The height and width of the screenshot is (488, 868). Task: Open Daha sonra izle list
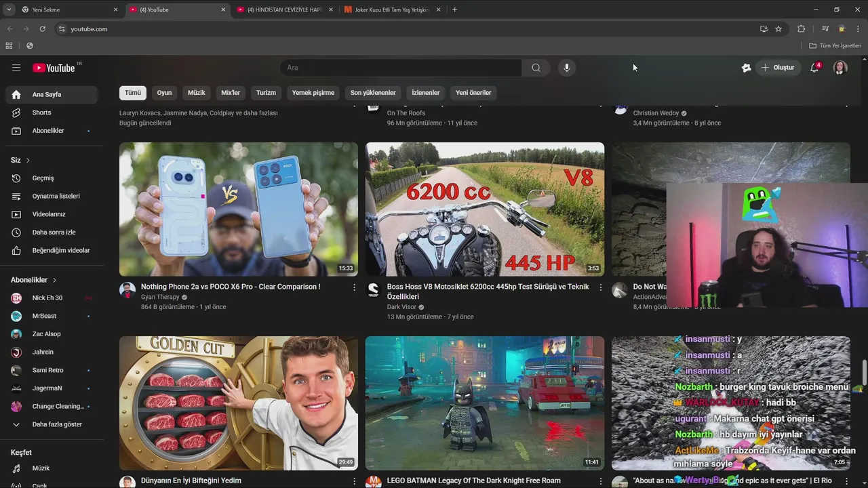[52, 232]
